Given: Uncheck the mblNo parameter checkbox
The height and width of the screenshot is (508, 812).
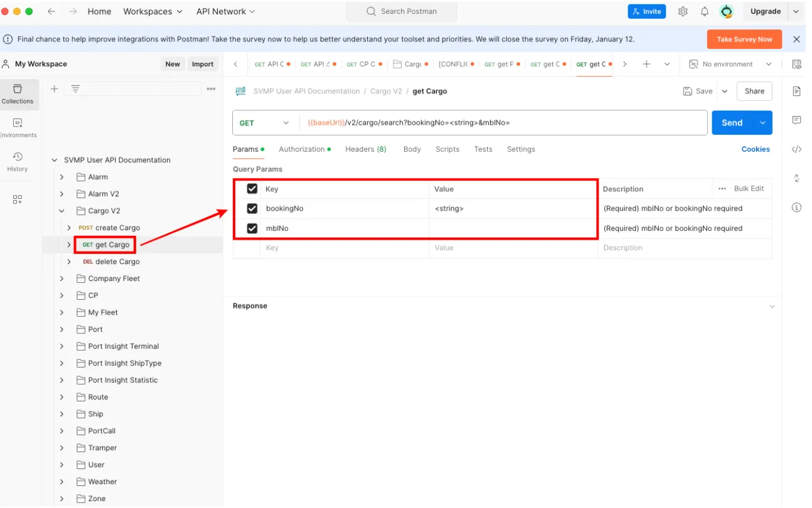Looking at the screenshot, I should tap(252, 228).
